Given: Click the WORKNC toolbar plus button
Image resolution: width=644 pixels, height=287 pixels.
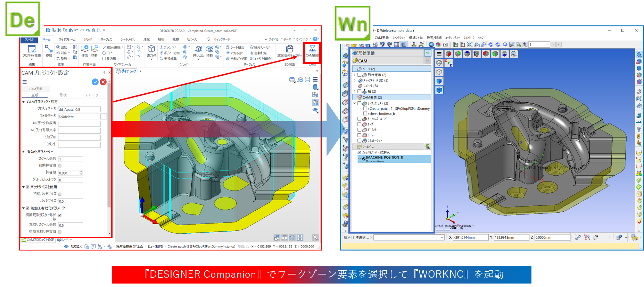Looking at the screenshot, I should [x=559, y=44].
